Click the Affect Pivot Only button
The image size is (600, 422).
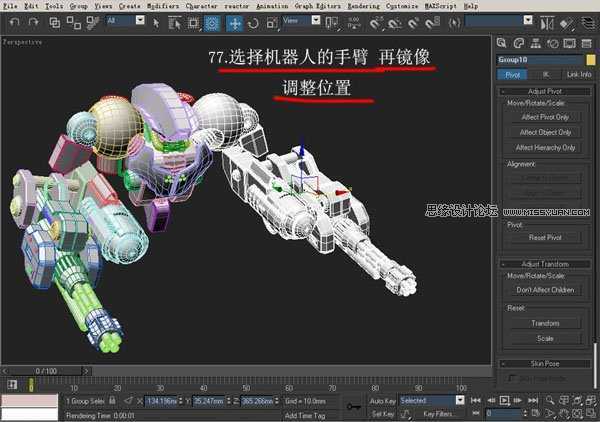pyautogui.click(x=545, y=117)
